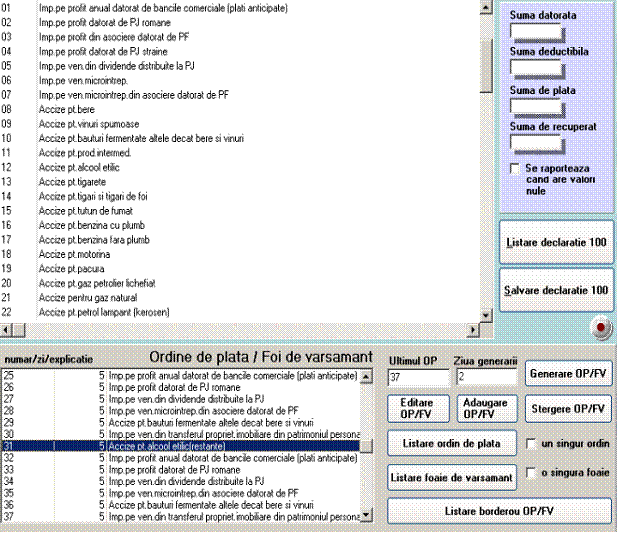Screen dimensions: 619x534
Task: Enable the 'un singur ordin' checkbox
Action: click(533, 443)
